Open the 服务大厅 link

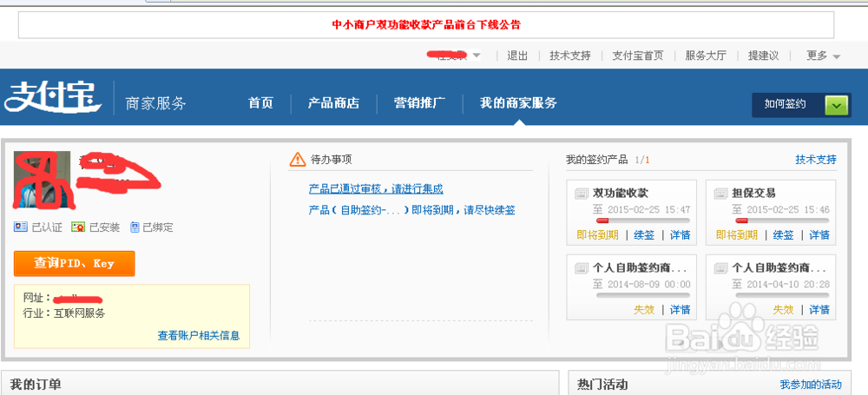[x=706, y=56]
